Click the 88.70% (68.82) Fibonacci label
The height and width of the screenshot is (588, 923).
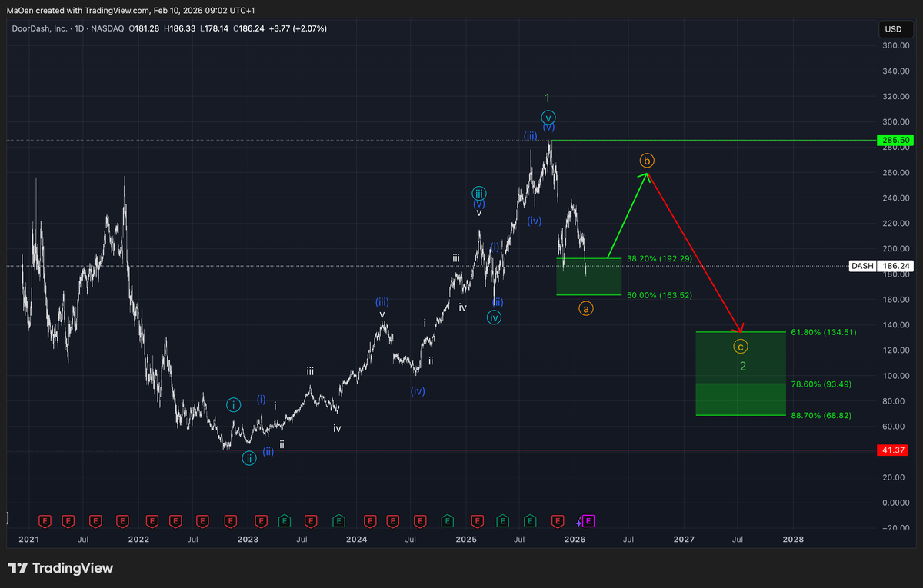[821, 415]
